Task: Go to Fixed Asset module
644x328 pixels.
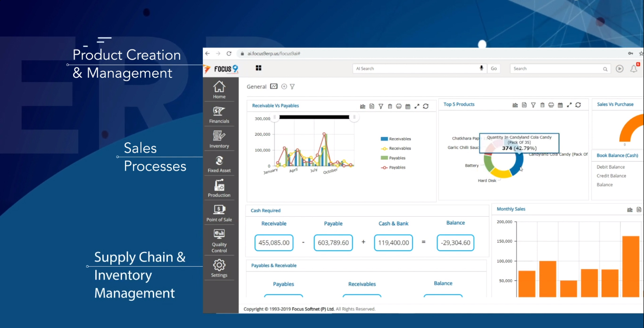Action: pyautogui.click(x=219, y=164)
